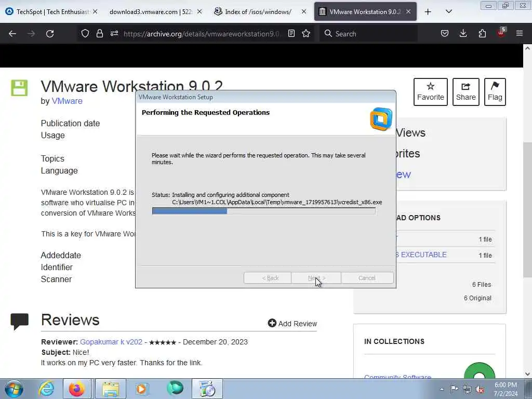
Task: Click the installation progress bar
Action: [263, 211]
